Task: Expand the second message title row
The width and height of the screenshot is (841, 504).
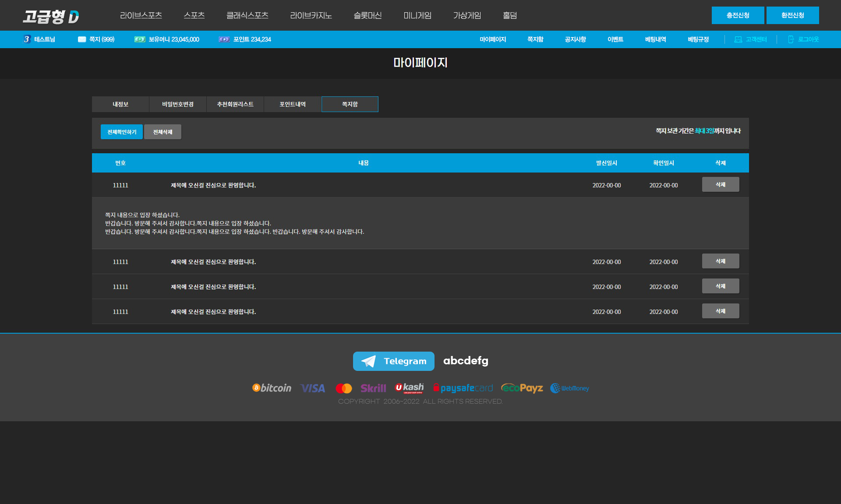Action: click(213, 262)
